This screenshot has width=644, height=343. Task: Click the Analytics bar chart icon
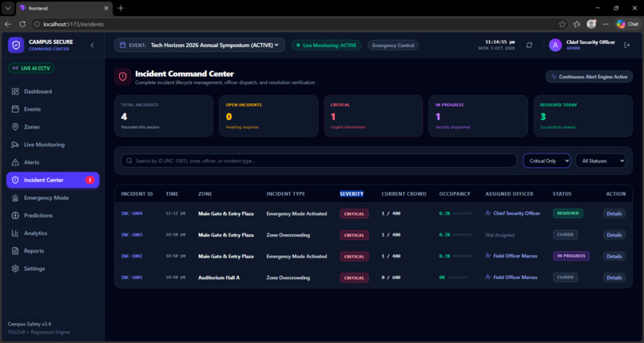click(x=15, y=233)
